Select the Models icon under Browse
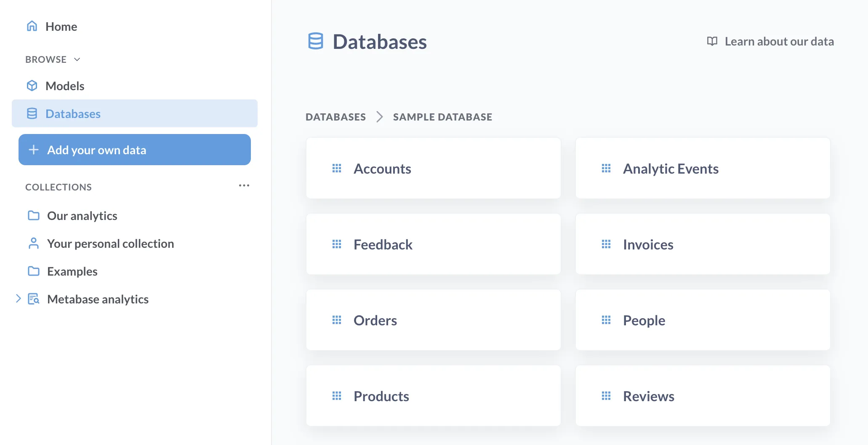This screenshot has width=868, height=445. (x=32, y=86)
